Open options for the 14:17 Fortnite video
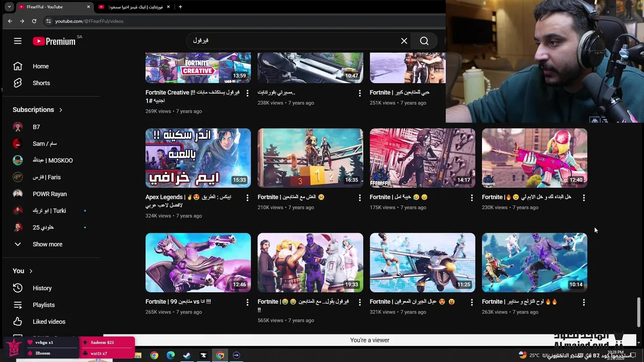 point(471,198)
